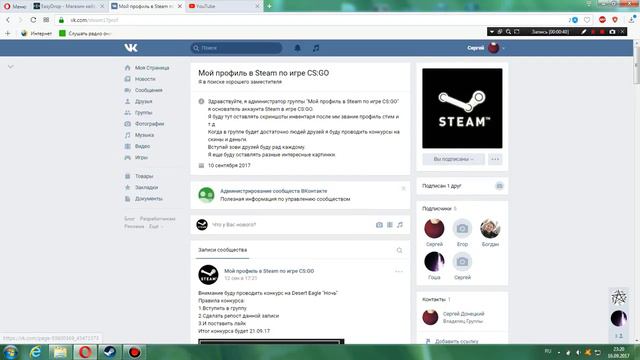Switch to the EasyDrop browser tab
The image size is (640, 360).
click(68, 6)
